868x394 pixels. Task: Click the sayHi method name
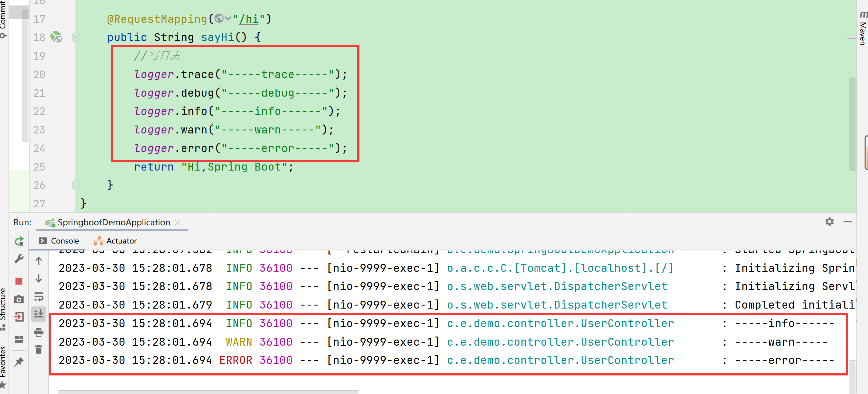click(217, 37)
